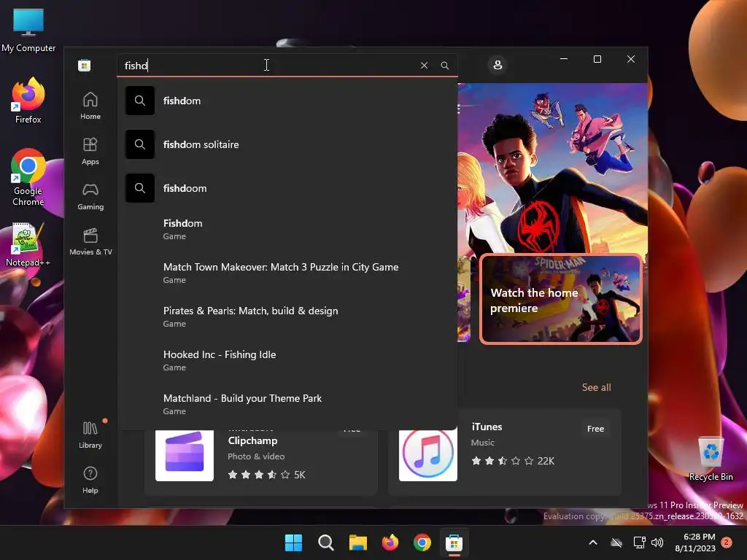Open My Computer desktop icon
The width and height of the screenshot is (747, 560).
click(28, 30)
